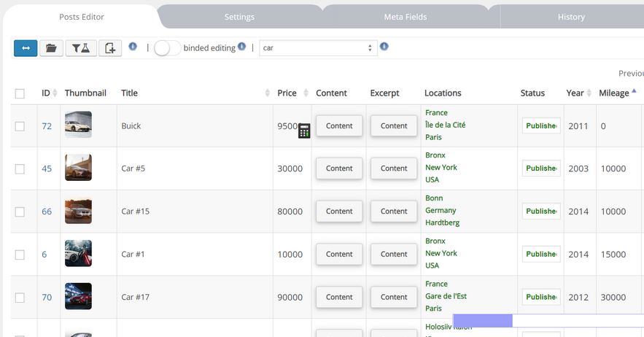Check the checkbox for Buick row
The height and width of the screenshot is (337, 644).
(x=20, y=126)
